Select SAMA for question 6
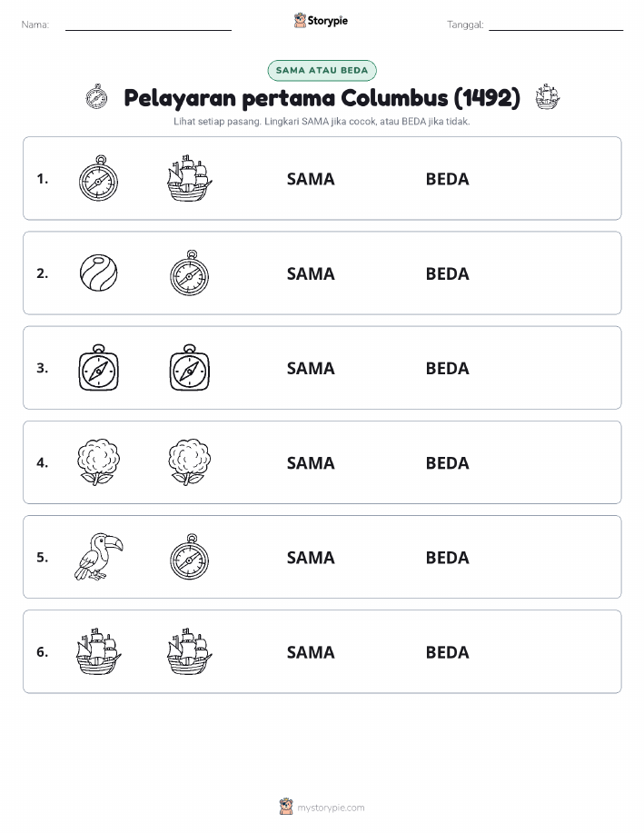644x833 pixels. pyautogui.click(x=311, y=652)
